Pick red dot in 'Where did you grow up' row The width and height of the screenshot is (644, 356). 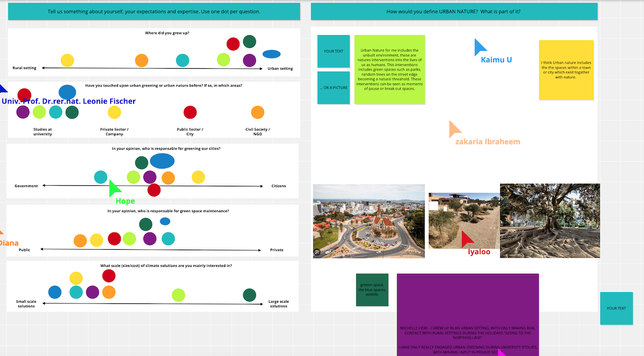[233, 44]
